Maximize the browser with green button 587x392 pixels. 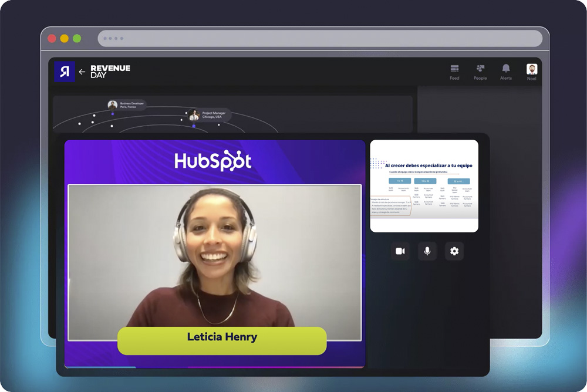pos(77,39)
